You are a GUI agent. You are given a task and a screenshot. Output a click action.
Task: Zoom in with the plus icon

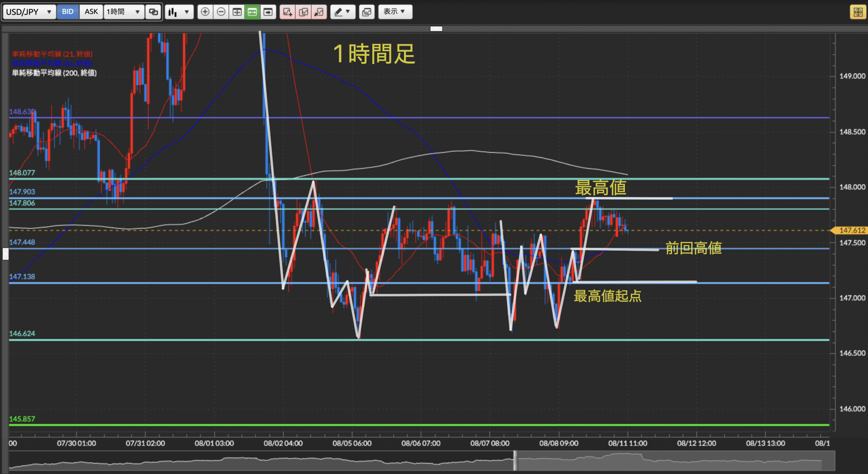click(x=205, y=12)
